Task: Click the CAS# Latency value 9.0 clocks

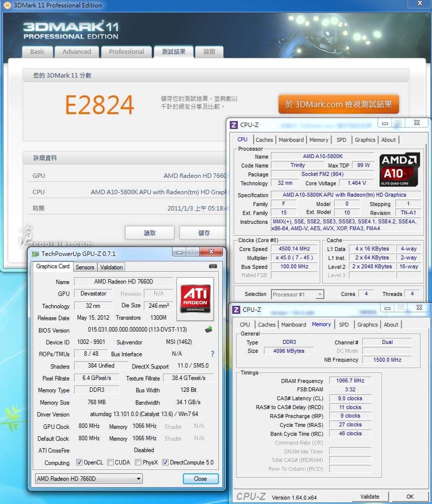Action: click(350, 398)
